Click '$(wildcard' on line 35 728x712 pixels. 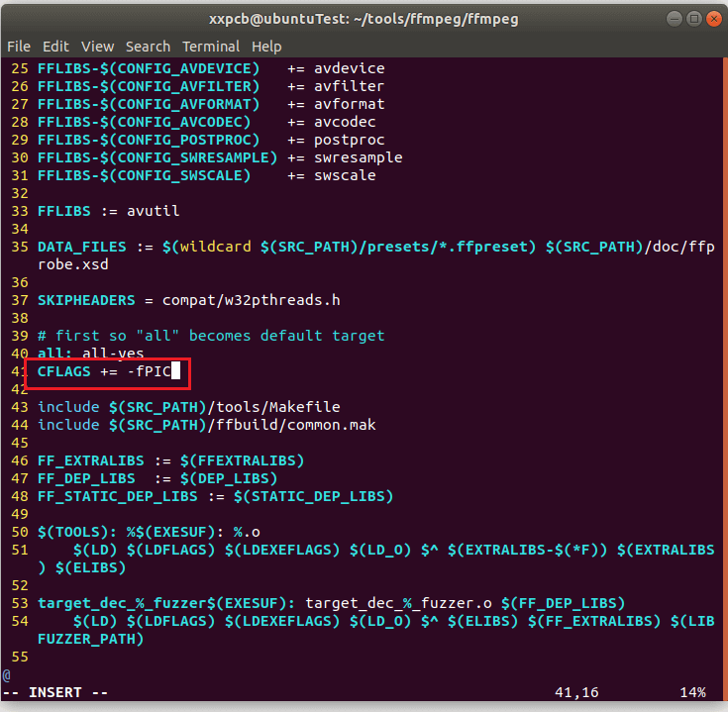click(x=207, y=247)
